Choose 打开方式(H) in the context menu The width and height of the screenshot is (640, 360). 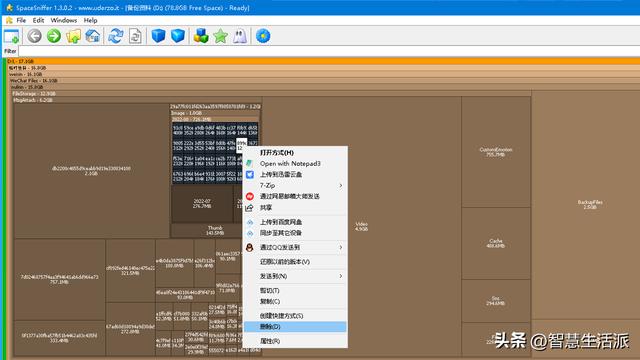(x=296, y=153)
